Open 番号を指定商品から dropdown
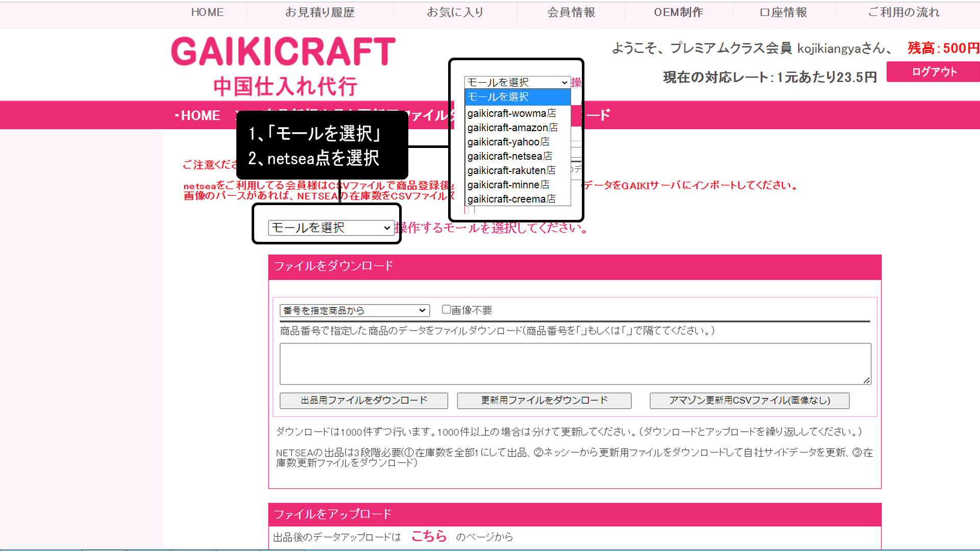This screenshot has height=551, width=980. (354, 310)
